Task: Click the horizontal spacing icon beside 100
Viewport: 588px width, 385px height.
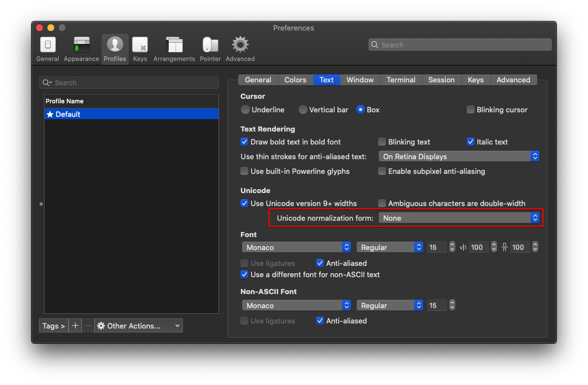Action: tap(463, 247)
